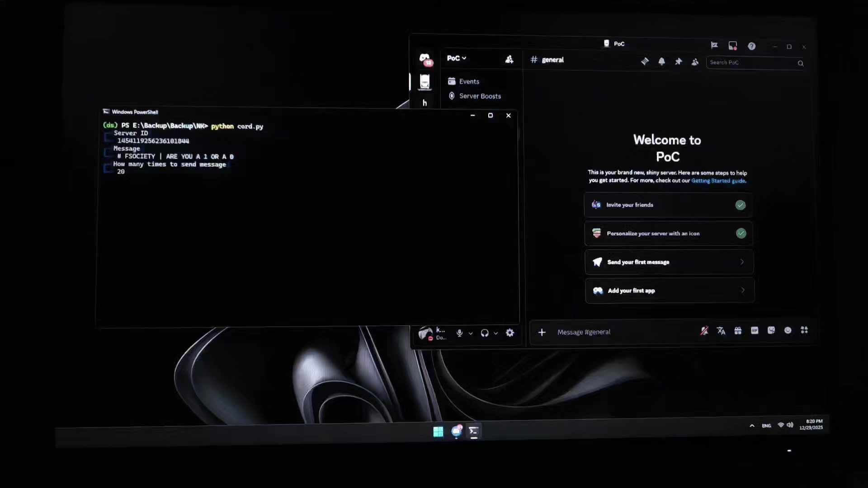Maximize the PowerShell window
This screenshot has height=488, width=868.
pos(491,116)
